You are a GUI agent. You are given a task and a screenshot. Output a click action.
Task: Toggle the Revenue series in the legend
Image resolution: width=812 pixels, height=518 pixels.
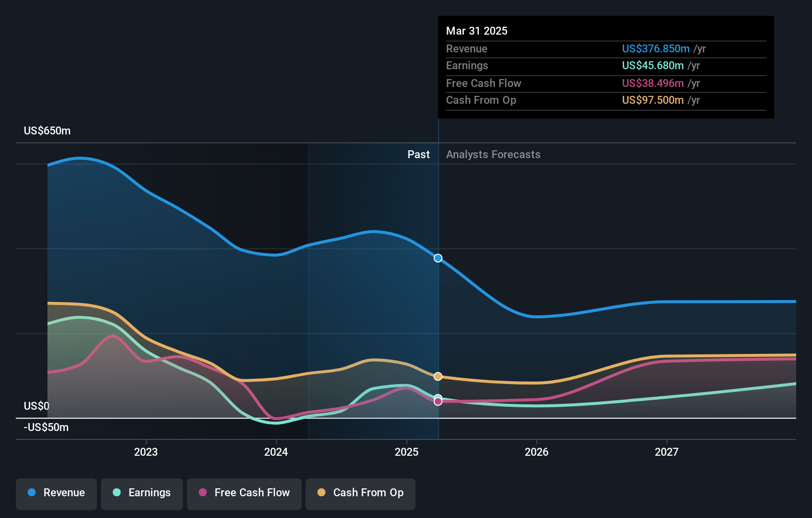coord(56,494)
